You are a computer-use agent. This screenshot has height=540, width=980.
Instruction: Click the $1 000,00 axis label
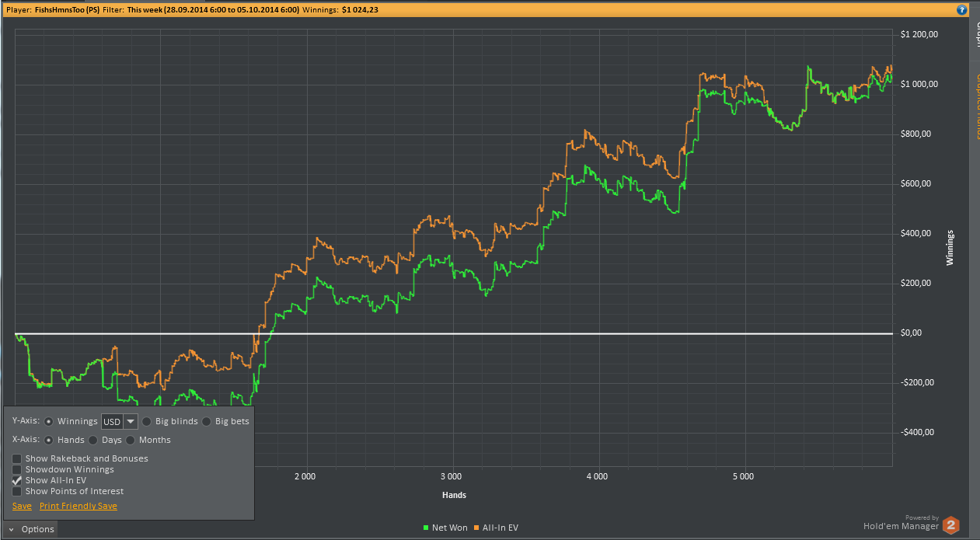[920, 84]
